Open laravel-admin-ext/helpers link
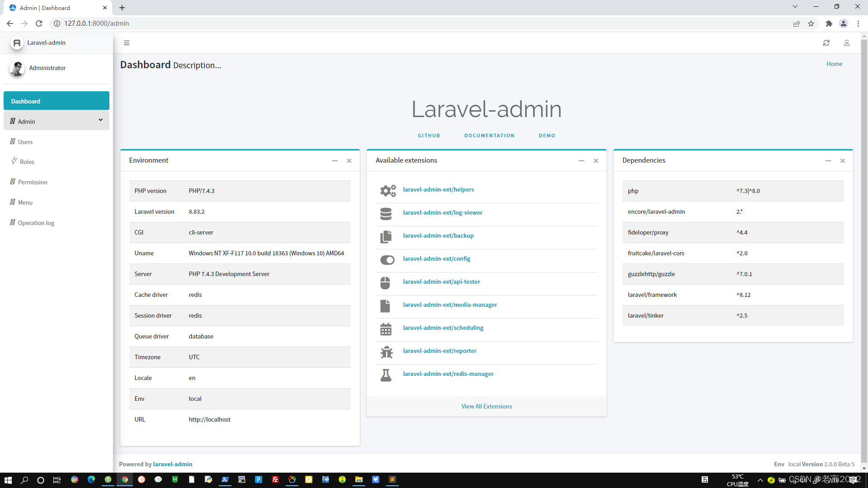868x488 pixels. (x=439, y=190)
